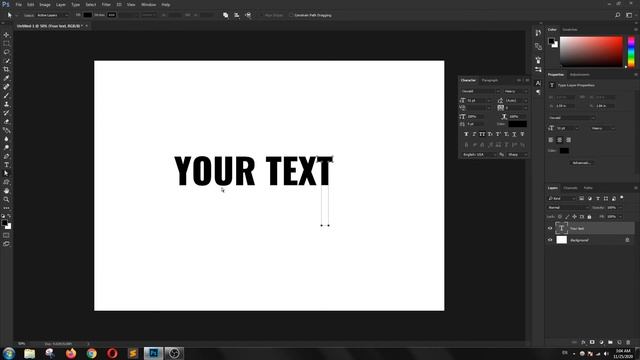Open the Filter menu

[106, 4]
